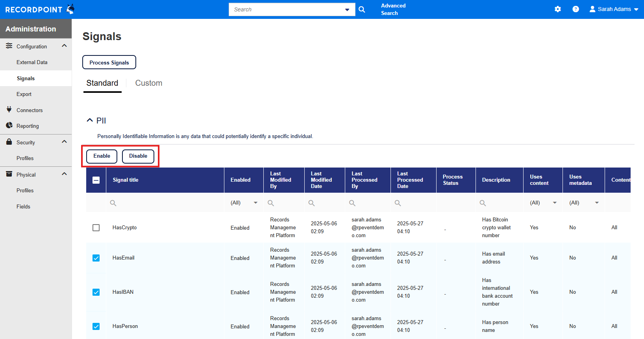Open External Data in the sidebar

tap(32, 62)
